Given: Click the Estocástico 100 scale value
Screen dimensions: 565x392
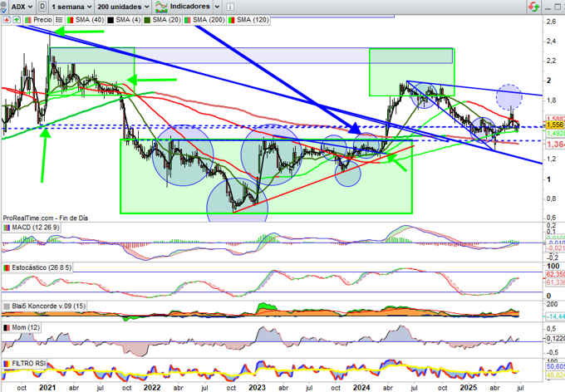Looking at the screenshot, I should click(x=553, y=266).
